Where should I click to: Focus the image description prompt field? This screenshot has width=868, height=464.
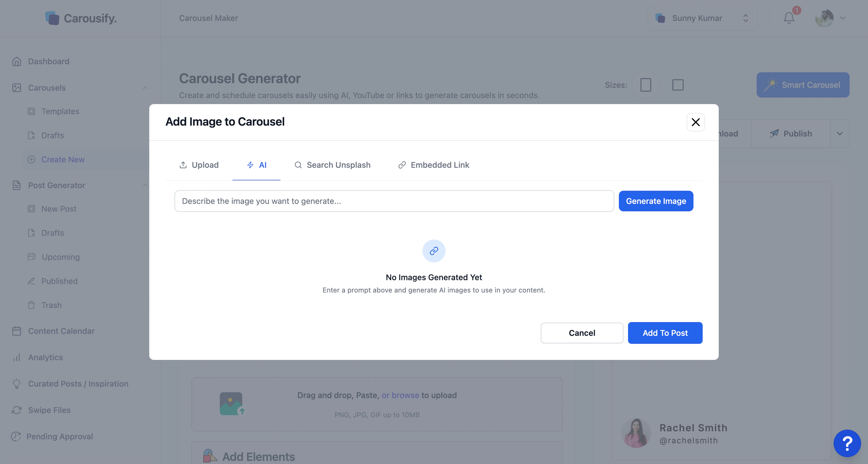click(394, 201)
